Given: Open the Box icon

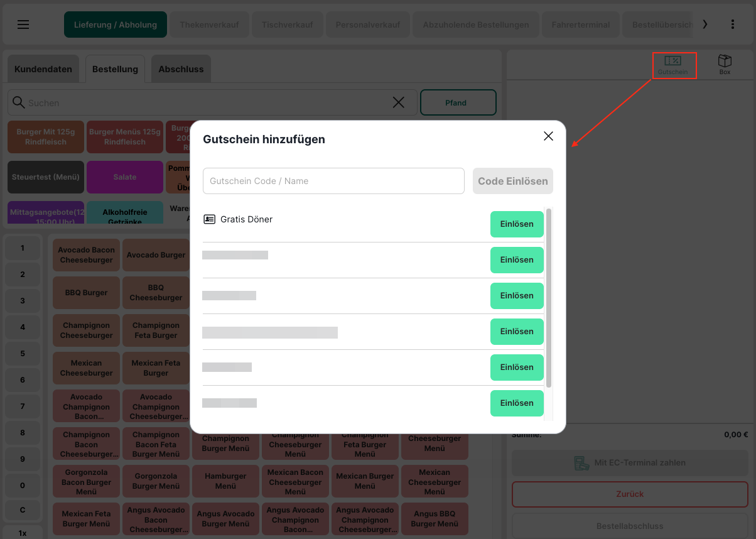Looking at the screenshot, I should (x=725, y=65).
